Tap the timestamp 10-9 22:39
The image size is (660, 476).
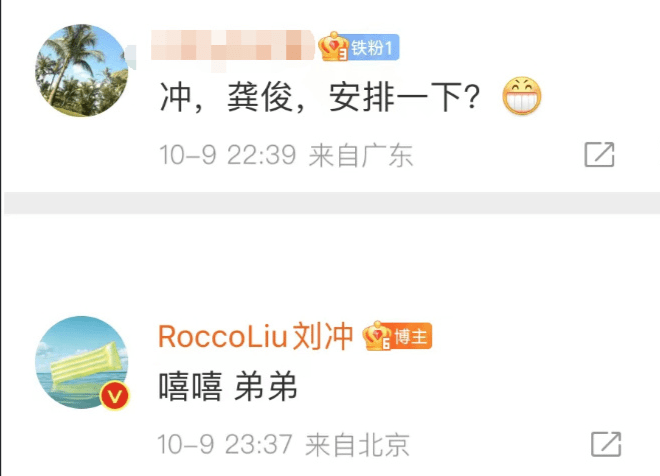pyautogui.click(x=228, y=155)
